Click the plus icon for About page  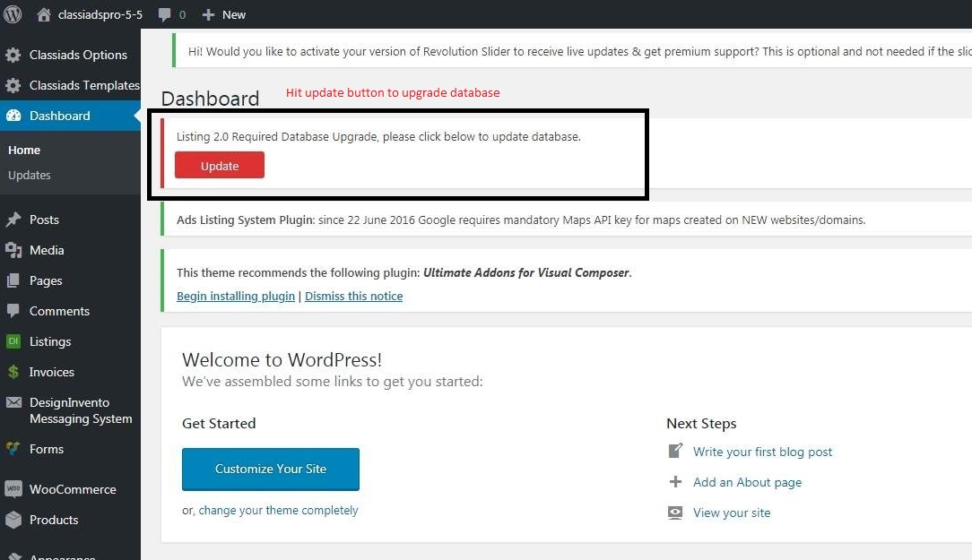(676, 482)
